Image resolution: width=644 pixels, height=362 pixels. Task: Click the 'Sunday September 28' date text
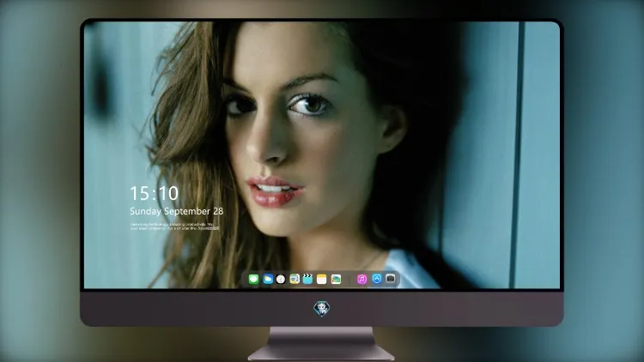pos(177,211)
